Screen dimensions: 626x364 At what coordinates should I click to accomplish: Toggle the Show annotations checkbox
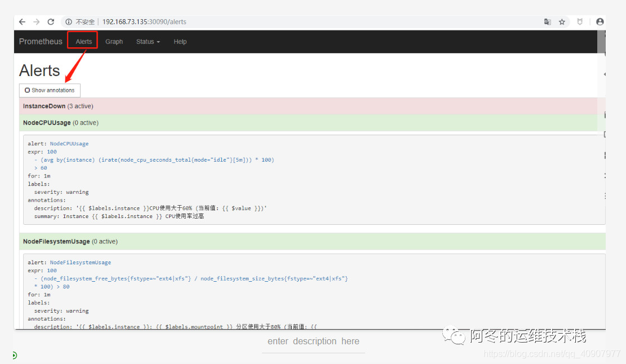[27, 90]
